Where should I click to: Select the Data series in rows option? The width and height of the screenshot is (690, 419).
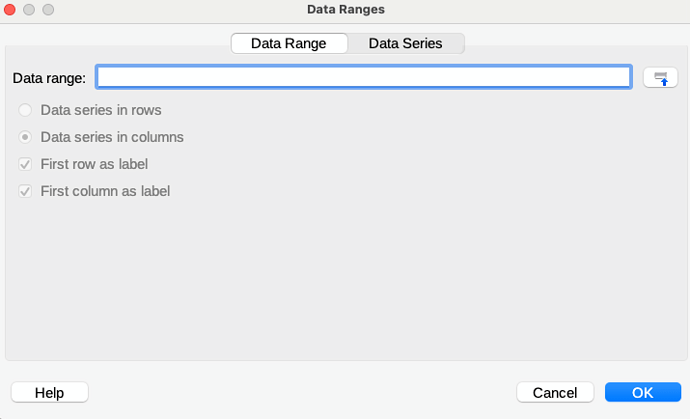(x=26, y=110)
